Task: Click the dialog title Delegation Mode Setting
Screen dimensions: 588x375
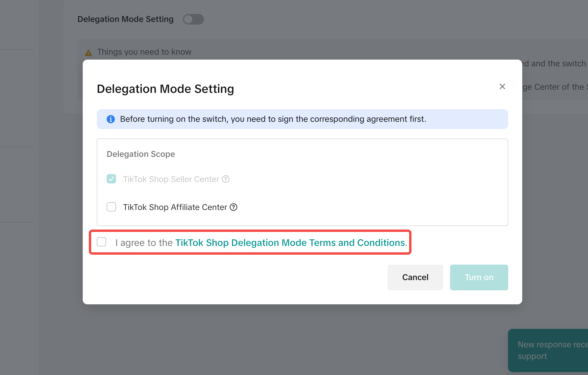Action: 165,89
